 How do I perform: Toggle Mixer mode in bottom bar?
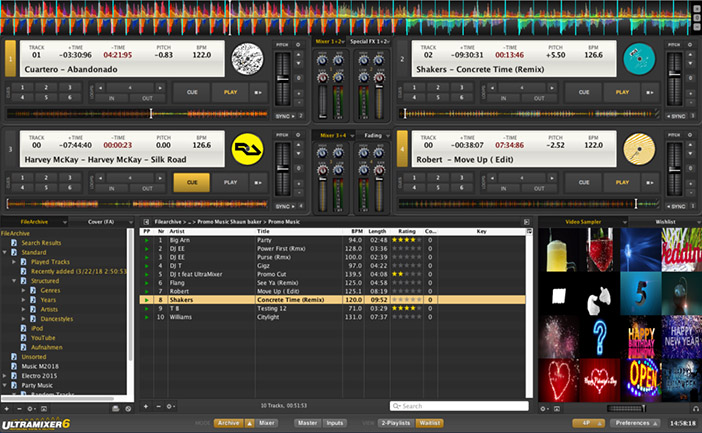tap(267, 423)
